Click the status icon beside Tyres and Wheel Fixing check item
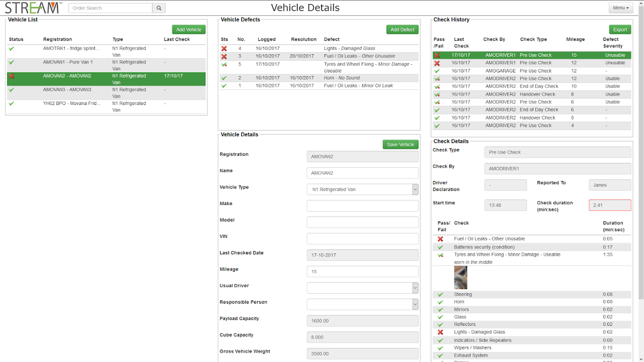Viewport: 644px width, 362px height. tap(440, 255)
